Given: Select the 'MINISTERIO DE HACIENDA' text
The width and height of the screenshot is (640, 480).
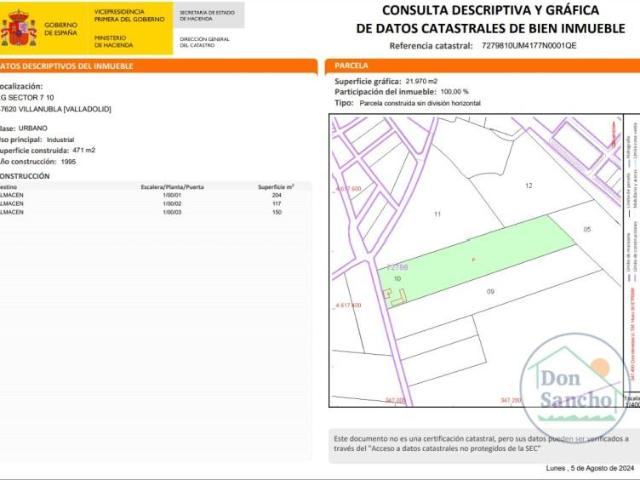Looking at the screenshot, I should pos(114,41).
